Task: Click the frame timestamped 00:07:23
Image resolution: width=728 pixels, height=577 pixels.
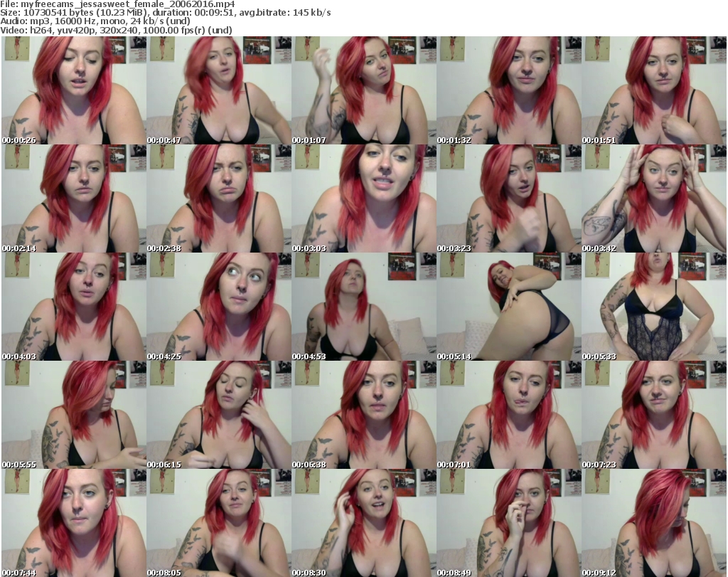Action: (654, 415)
